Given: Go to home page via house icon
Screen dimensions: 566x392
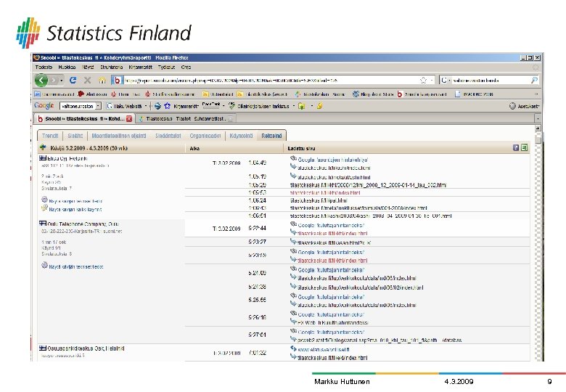Looking at the screenshot, I should pos(102,80).
